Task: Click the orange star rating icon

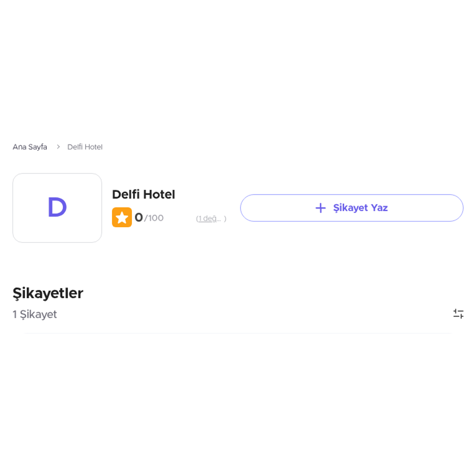Action: pyautogui.click(x=122, y=217)
